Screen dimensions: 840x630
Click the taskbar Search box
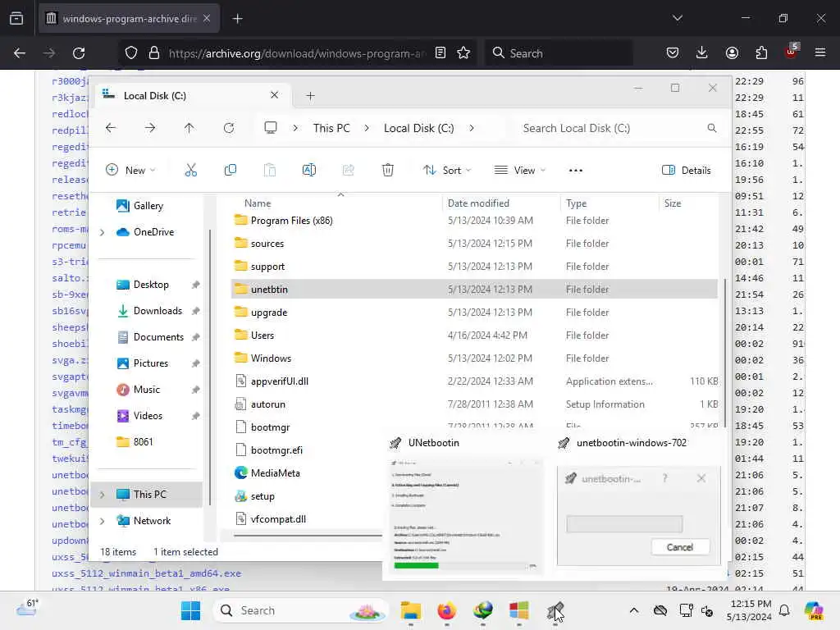(x=300, y=610)
